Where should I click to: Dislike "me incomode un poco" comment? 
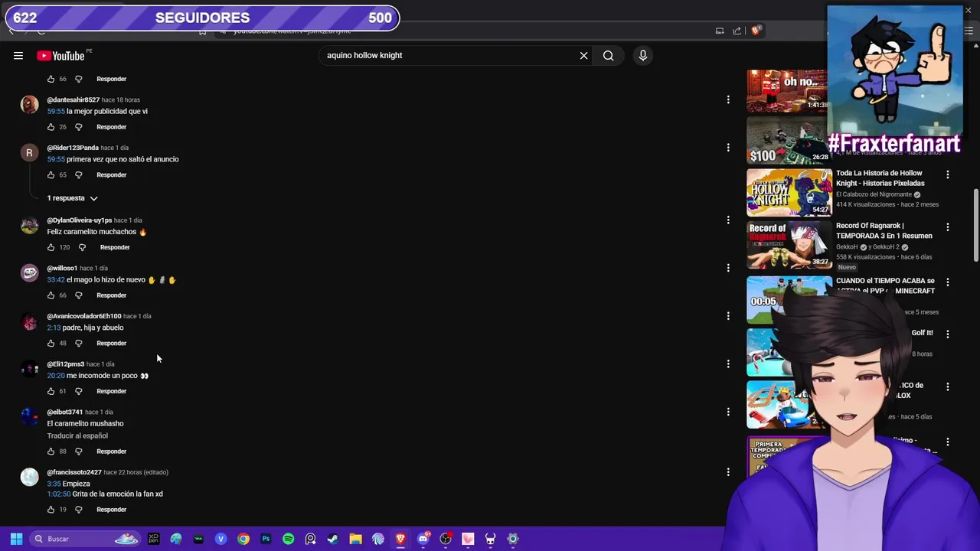coord(78,391)
